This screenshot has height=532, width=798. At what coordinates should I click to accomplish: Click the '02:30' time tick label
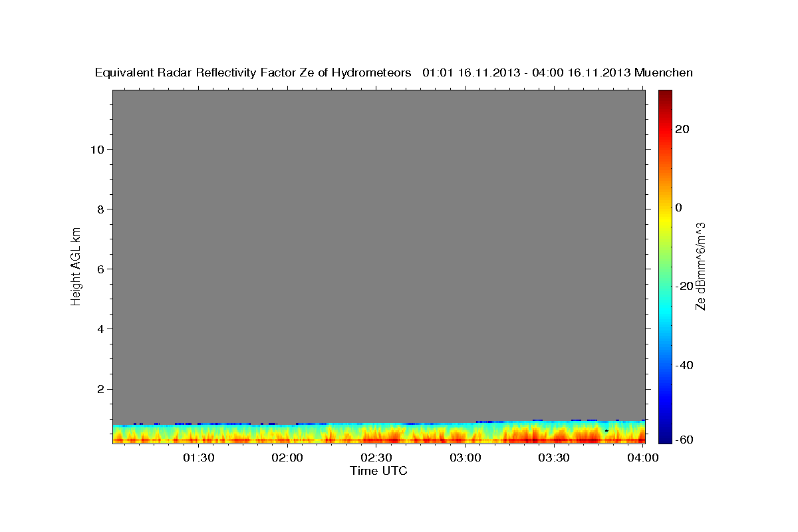click(x=376, y=458)
